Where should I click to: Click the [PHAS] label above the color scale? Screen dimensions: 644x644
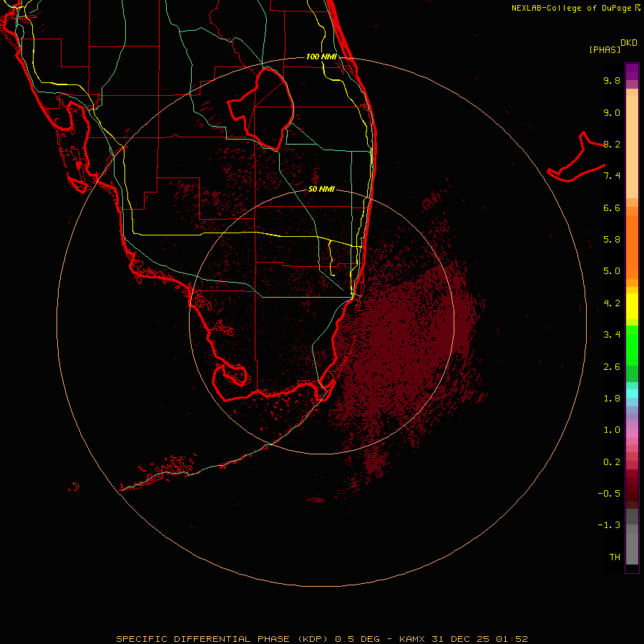point(605,49)
